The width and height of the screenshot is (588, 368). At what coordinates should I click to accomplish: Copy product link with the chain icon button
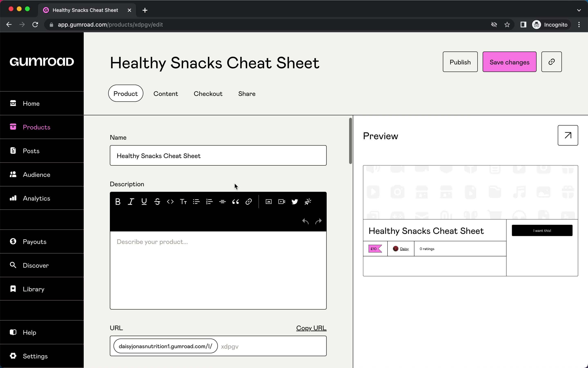click(551, 62)
